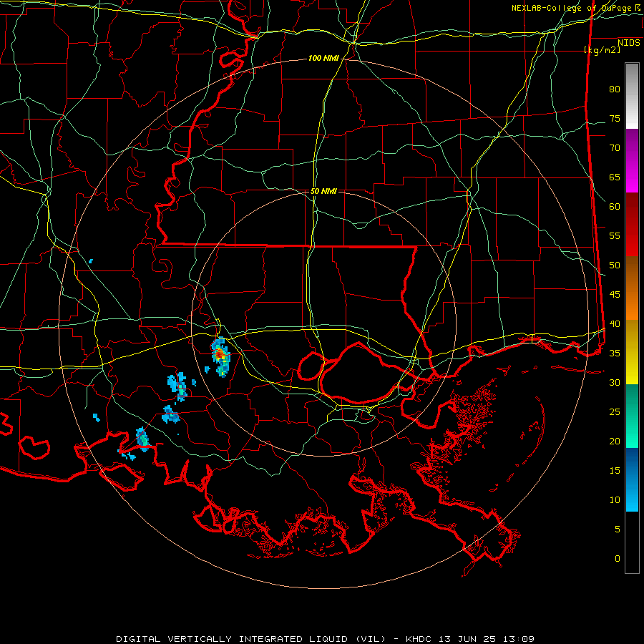This screenshot has width=644, height=644.
Task: Click the "100 NMI" range ring label
Action: click(323, 59)
